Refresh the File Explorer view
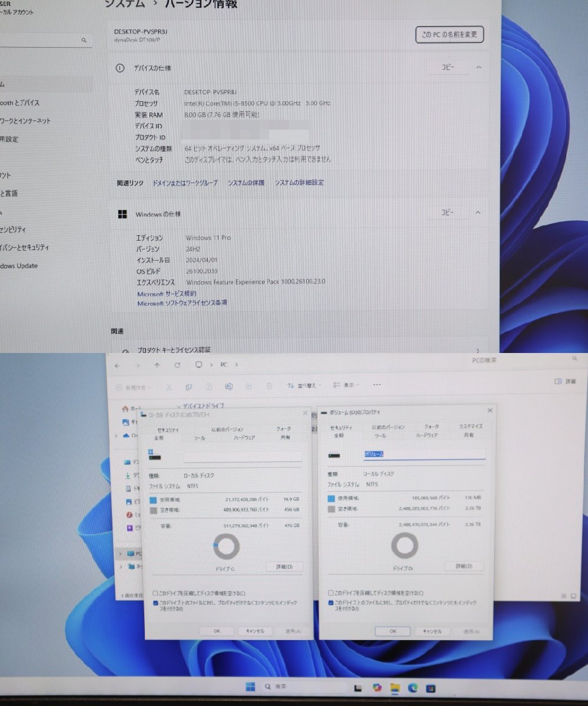Viewport: 588px width, 706px height. 177,365
